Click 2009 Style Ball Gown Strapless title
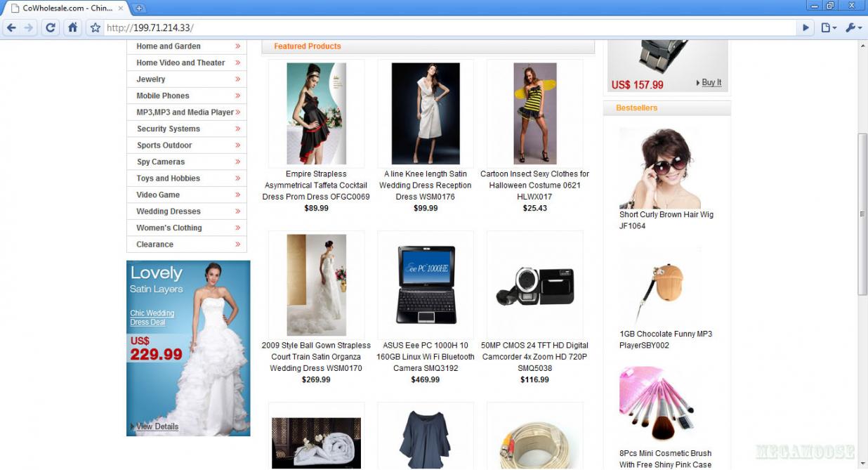This screenshot has height=470, width=868. [x=316, y=357]
